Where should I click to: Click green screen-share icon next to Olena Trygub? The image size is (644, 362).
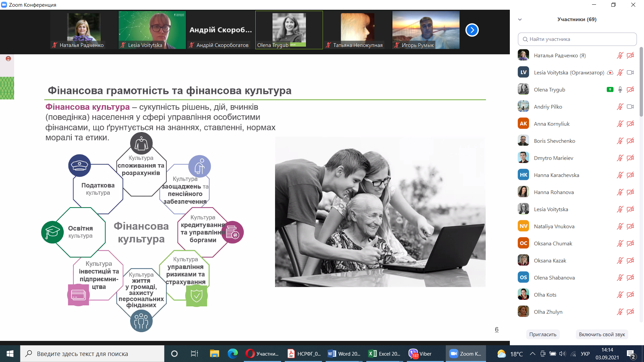point(610,89)
